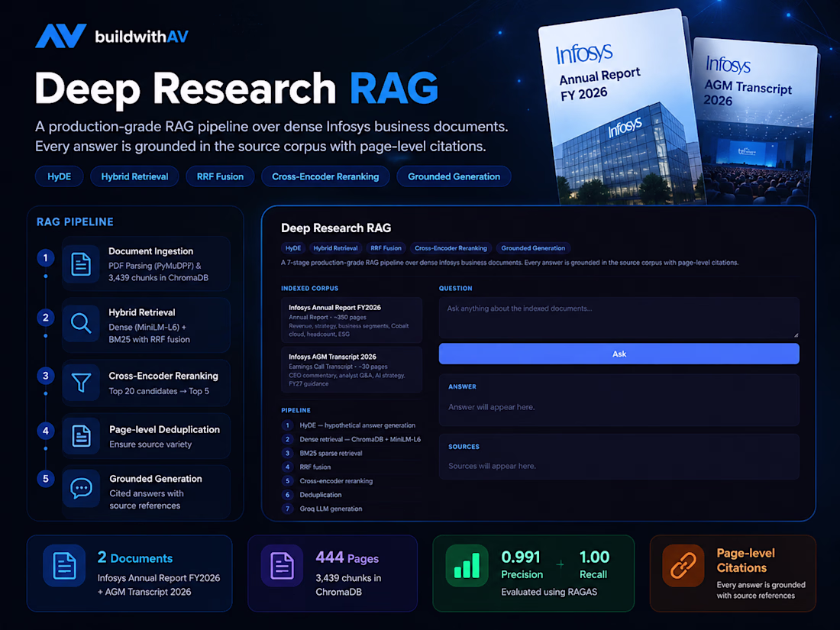Click the step 5 badge beside Grounded Generation card

46,479
